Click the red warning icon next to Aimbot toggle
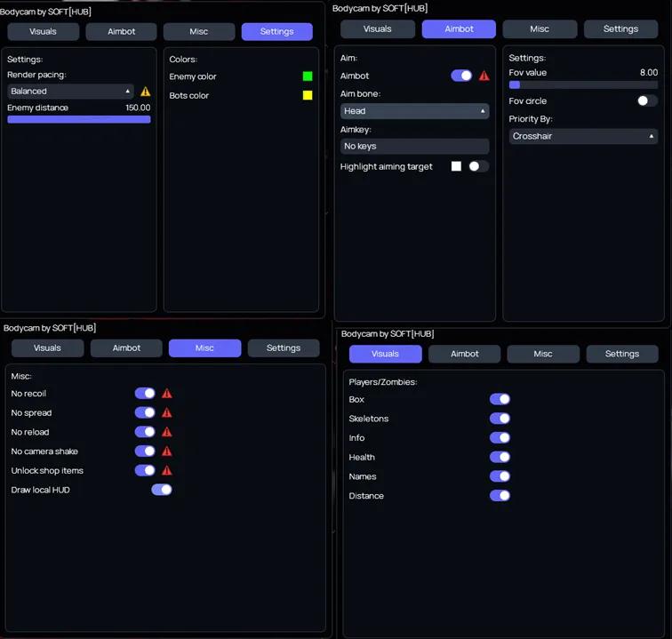Screen dimensions: 672x639 pos(484,76)
